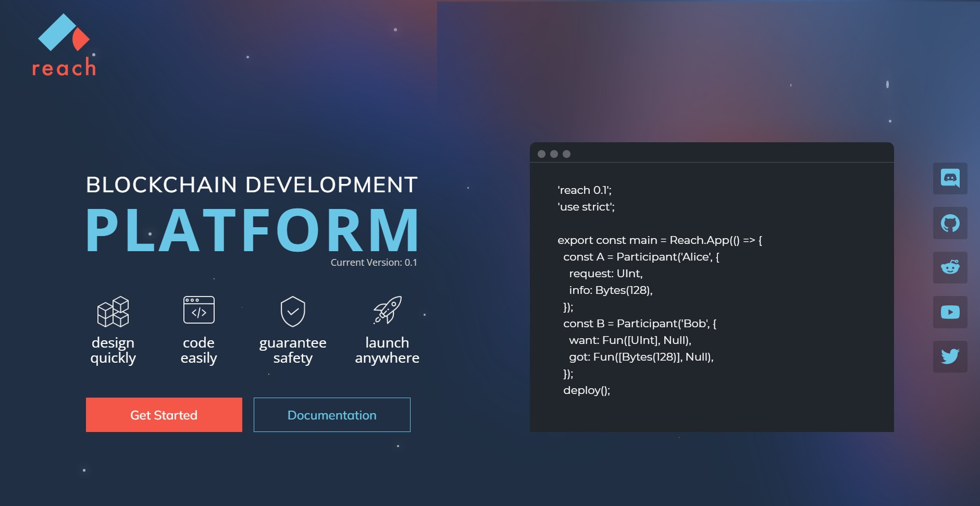Select the code easily window icon
Viewport: 980px width, 506px height.
tap(199, 310)
